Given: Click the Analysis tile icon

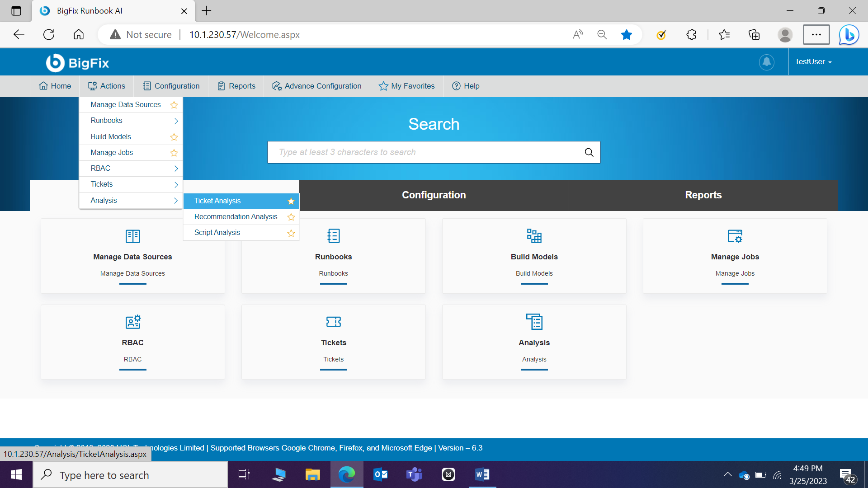Looking at the screenshot, I should [534, 322].
